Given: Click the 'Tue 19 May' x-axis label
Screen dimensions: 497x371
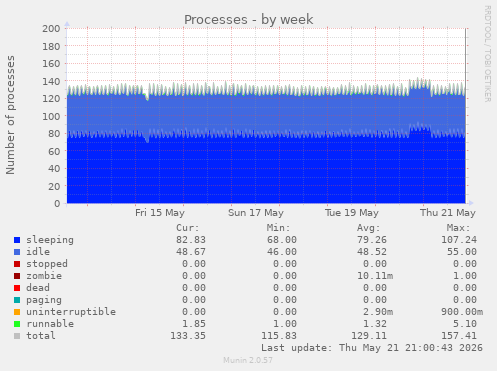Looking at the screenshot, I should pos(352,213).
